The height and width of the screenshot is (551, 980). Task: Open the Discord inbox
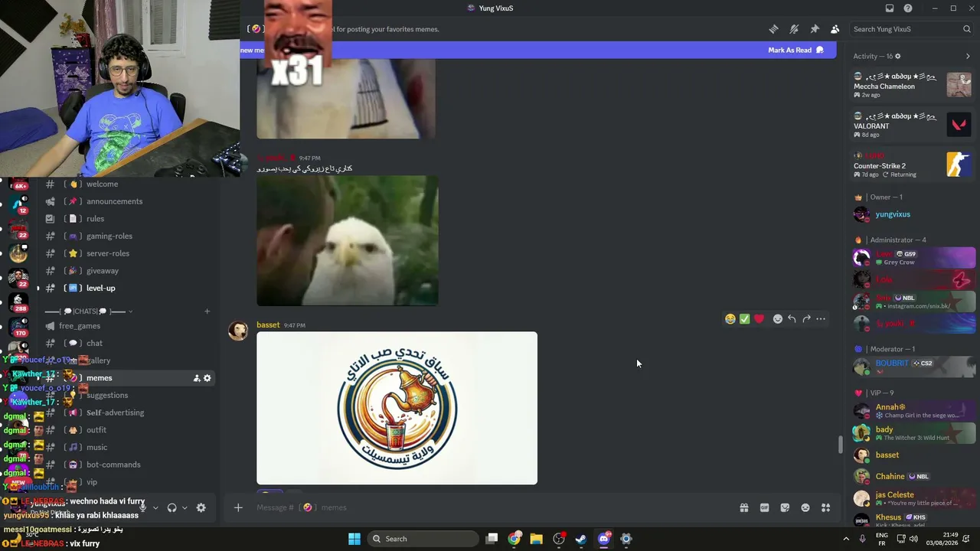(890, 8)
